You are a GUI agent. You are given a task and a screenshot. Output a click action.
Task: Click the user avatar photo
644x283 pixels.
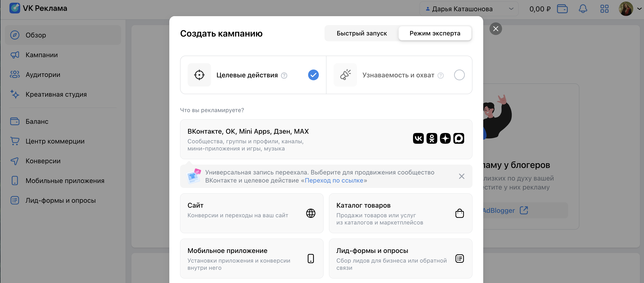626,9
